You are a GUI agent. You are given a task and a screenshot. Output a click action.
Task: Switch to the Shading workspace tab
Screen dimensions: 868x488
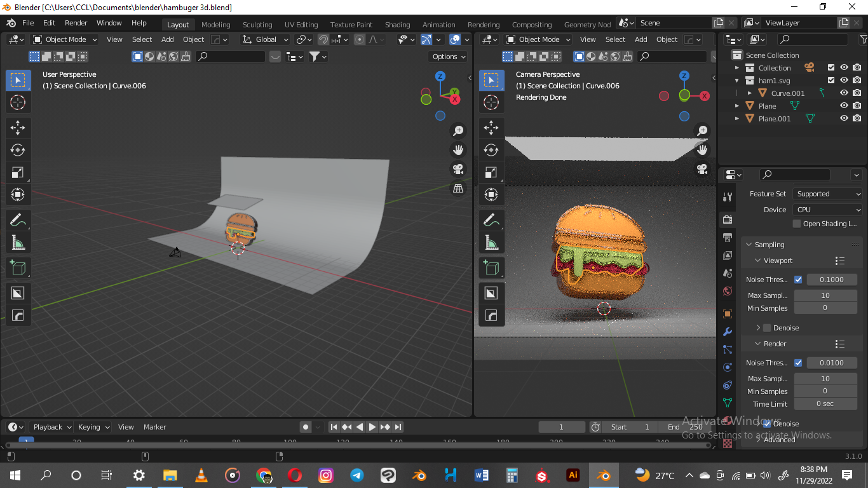(x=397, y=25)
